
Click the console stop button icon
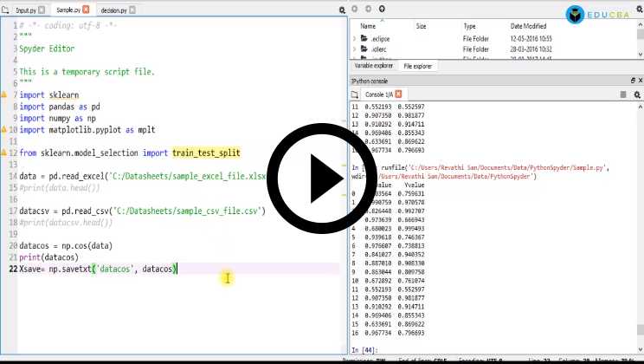pos(624,94)
